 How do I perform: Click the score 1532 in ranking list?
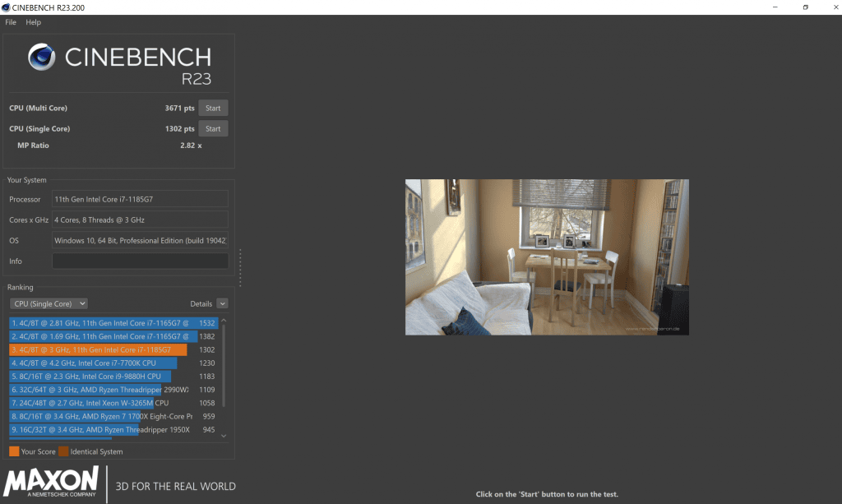[206, 323]
